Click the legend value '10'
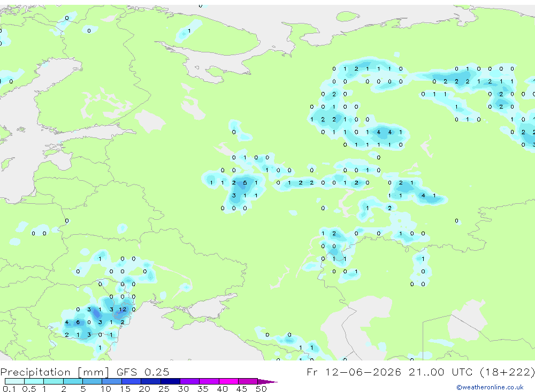 105,389
